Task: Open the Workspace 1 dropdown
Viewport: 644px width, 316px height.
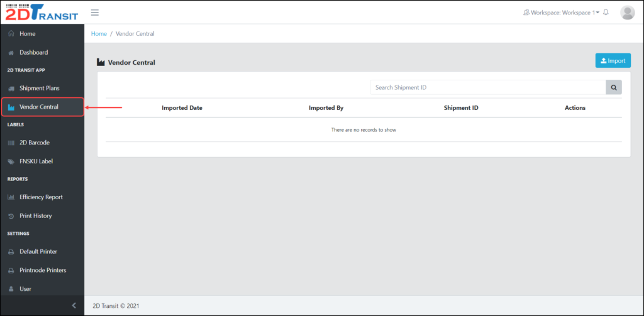Action: [x=562, y=13]
